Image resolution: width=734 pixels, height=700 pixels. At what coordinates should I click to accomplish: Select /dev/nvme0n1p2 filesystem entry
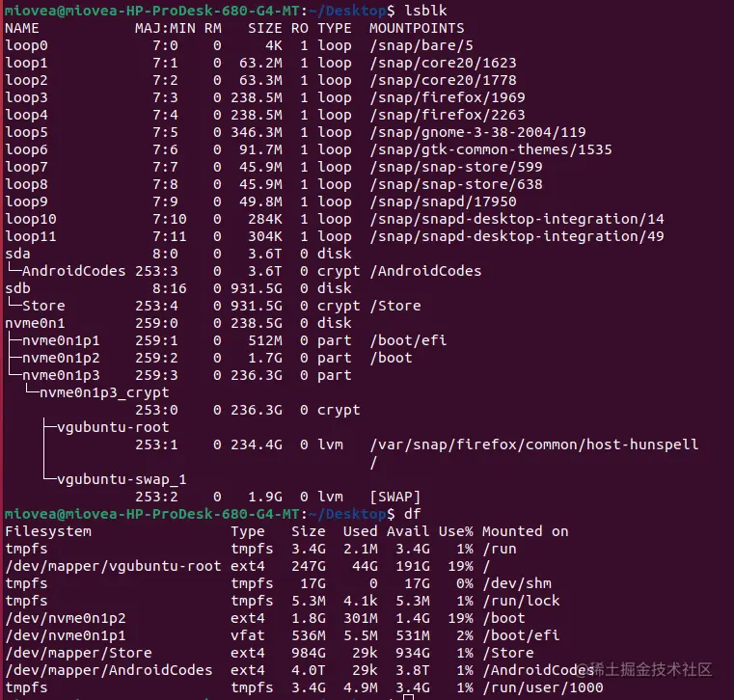(65, 618)
